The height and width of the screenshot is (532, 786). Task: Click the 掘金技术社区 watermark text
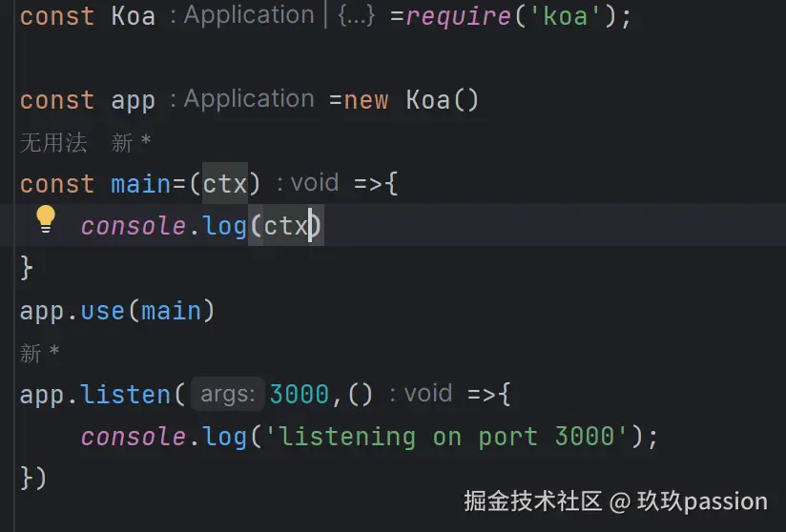532,501
